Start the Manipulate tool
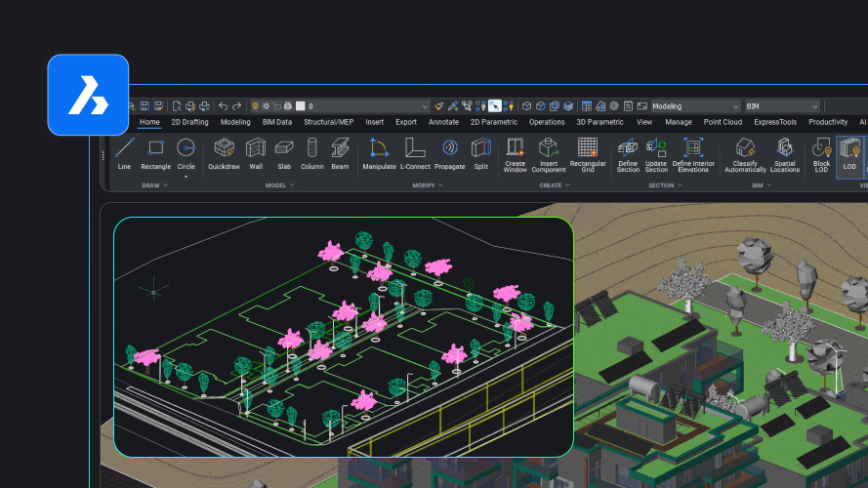 (x=379, y=154)
